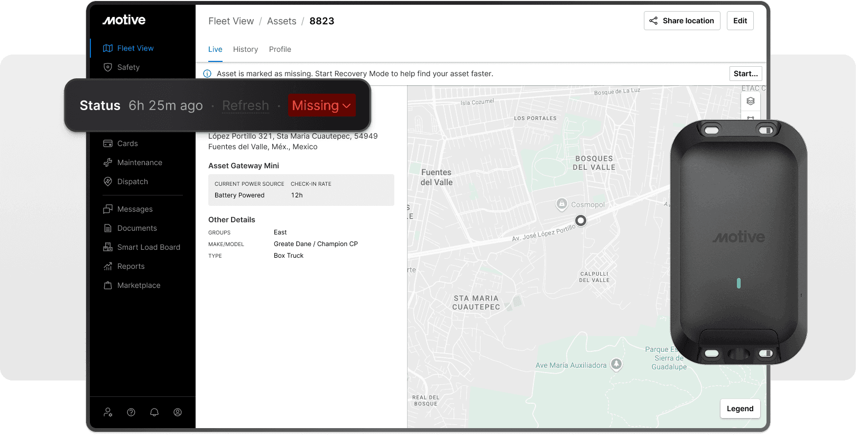Click the Marketplace bag icon

click(x=108, y=285)
